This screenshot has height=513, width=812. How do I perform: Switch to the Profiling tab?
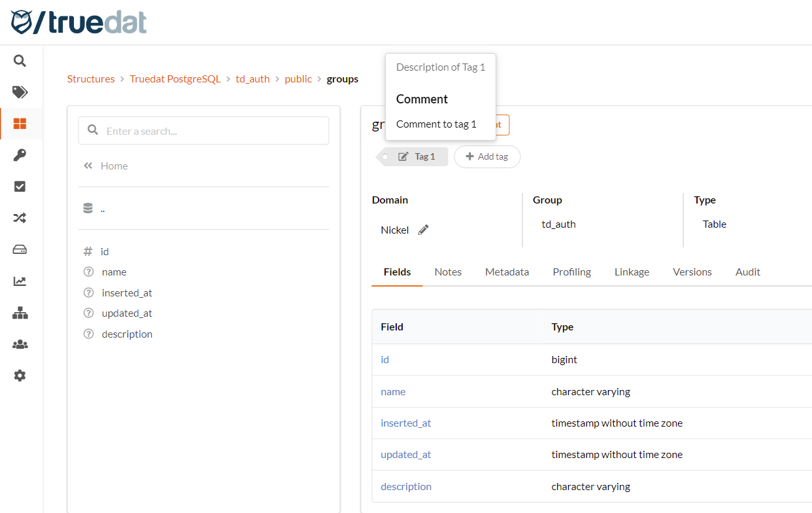point(571,272)
